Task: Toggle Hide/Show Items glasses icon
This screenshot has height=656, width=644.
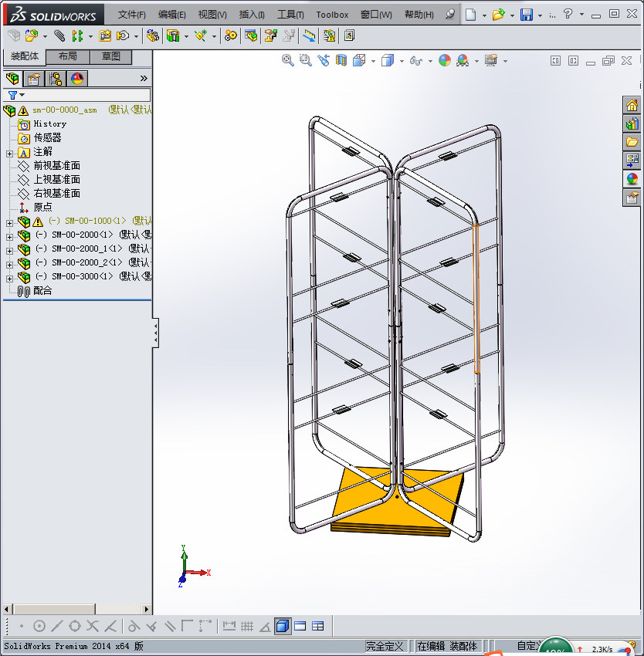Action: click(x=416, y=61)
